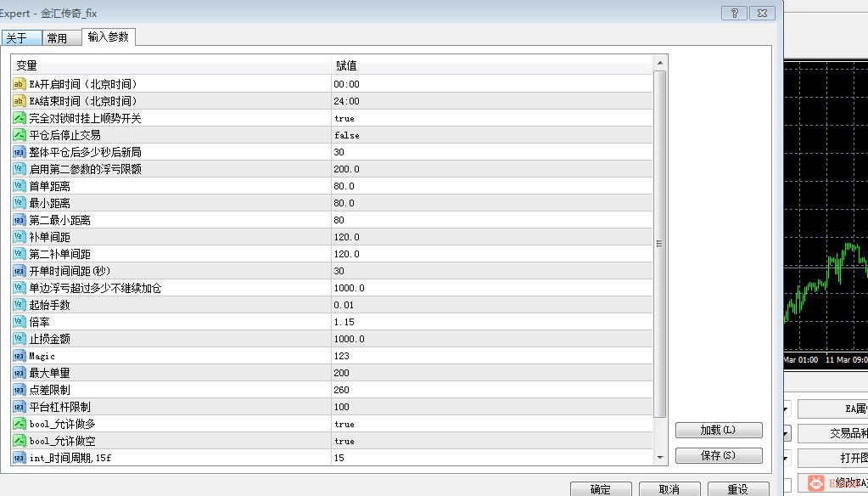This screenshot has height=496, width=868.
Task: Click the double icon beside 补单间距
Action: pos(19,237)
